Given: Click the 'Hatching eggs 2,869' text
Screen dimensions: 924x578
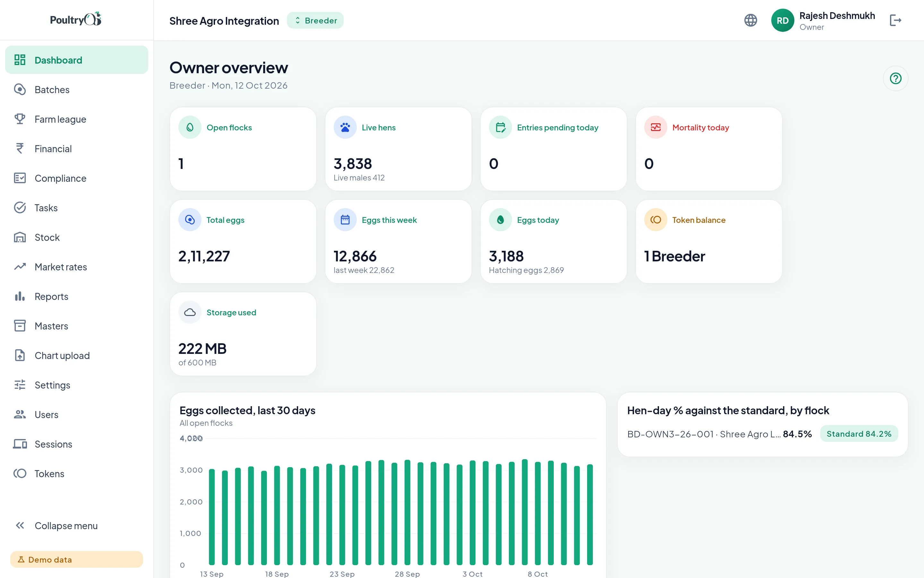Looking at the screenshot, I should [526, 270].
